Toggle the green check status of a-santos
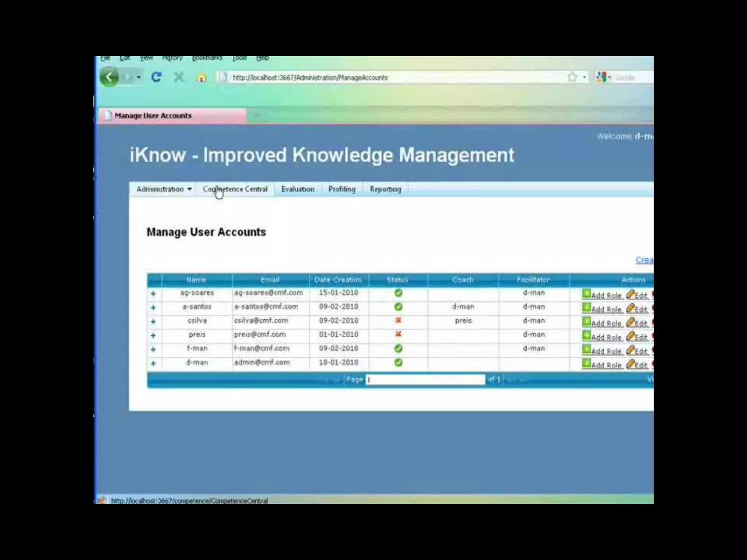The image size is (747, 560). 398,307
